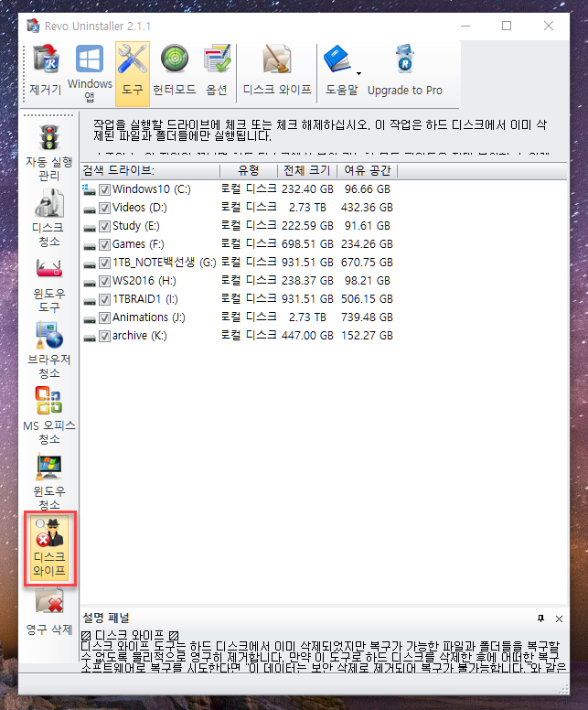Open 자동 실행 관리 sidebar tool
This screenshot has width=588, height=710.
[48, 153]
